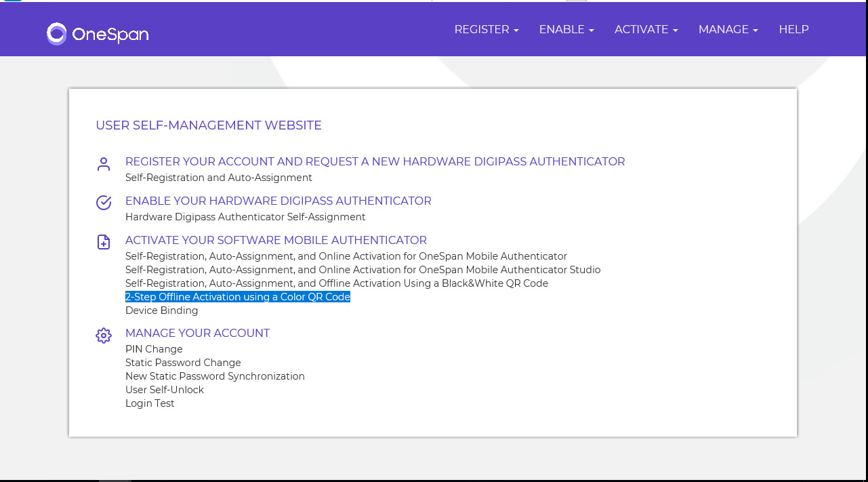
Task: Open Static Password Change
Action: (x=183, y=363)
